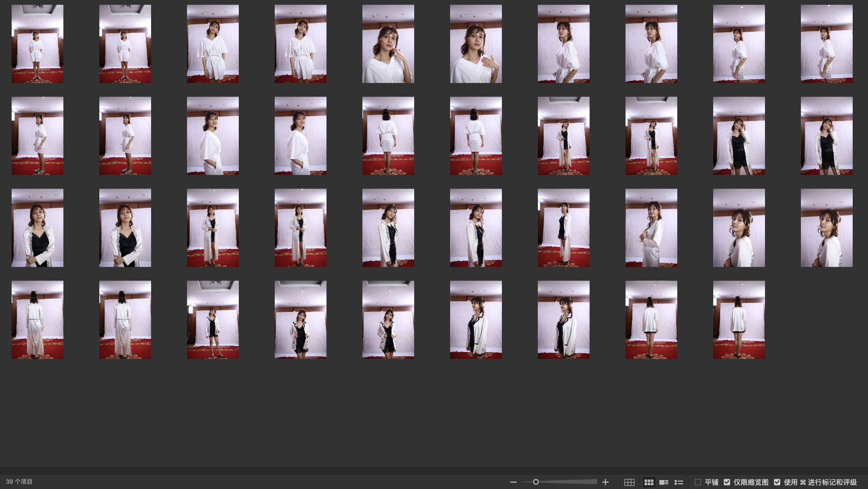This screenshot has height=489, width=868.
Task: Click the thumbnail size slider handle
Action: click(x=536, y=482)
